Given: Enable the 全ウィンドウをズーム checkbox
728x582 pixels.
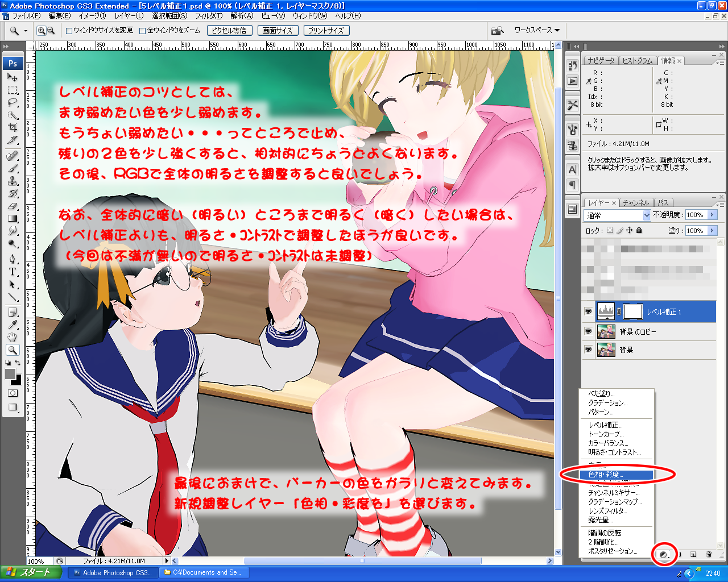Looking at the screenshot, I should (143, 31).
